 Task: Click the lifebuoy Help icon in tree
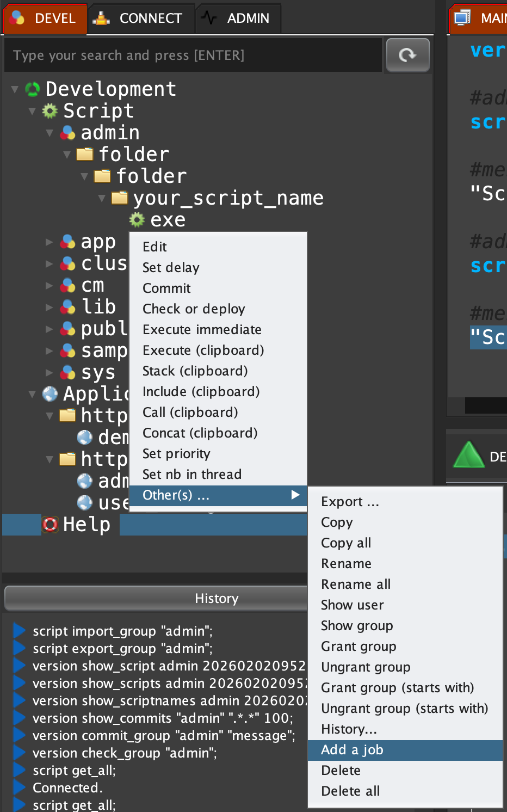(50, 525)
